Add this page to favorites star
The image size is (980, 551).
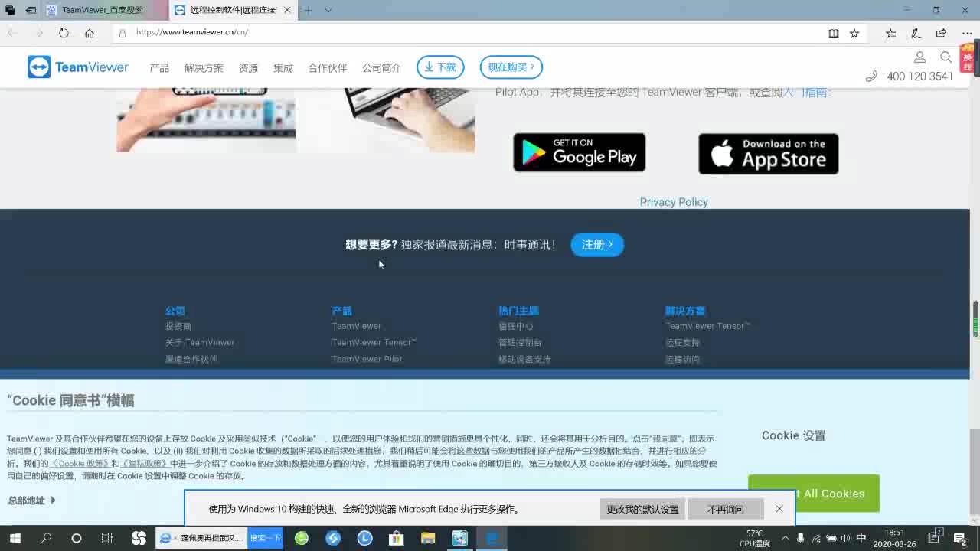[854, 33]
